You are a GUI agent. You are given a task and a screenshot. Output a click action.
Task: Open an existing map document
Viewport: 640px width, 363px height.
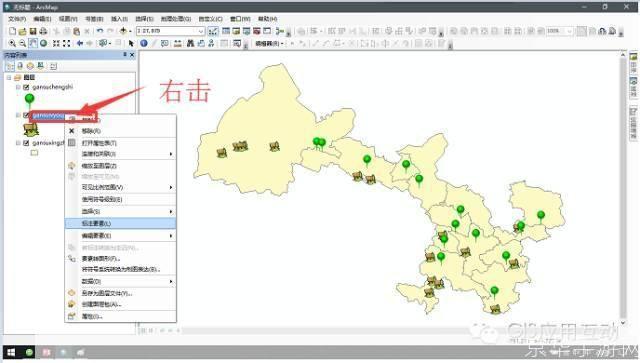(22, 31)
